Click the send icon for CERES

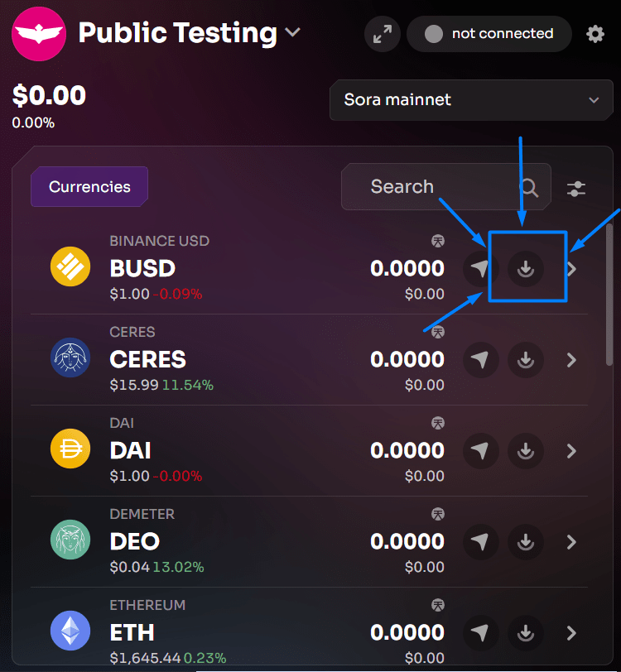point(480,360)
